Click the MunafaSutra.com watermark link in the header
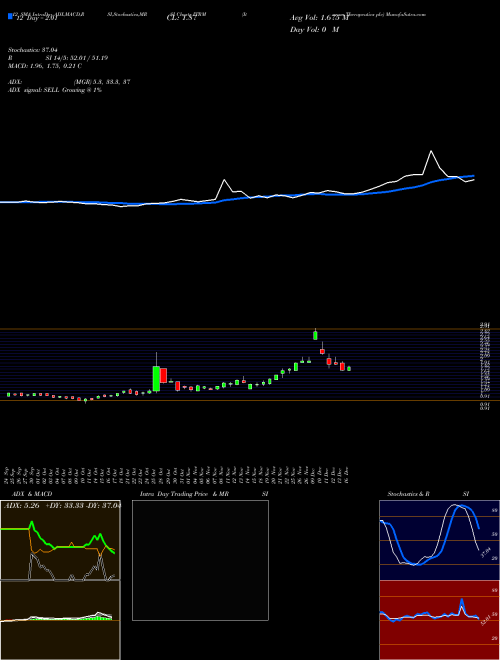The width and height of the screenshot is (500, 660). tap(407, 14)
